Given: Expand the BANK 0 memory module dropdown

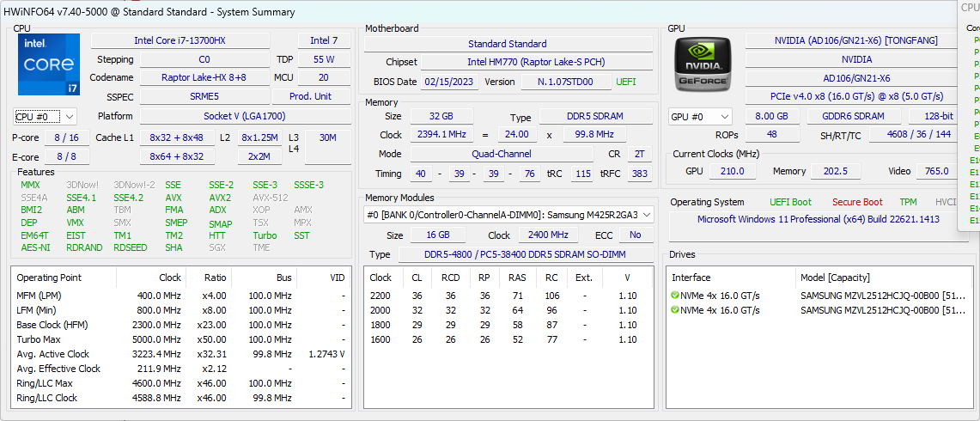Looking at the screenshot, I should coord(509,215).
